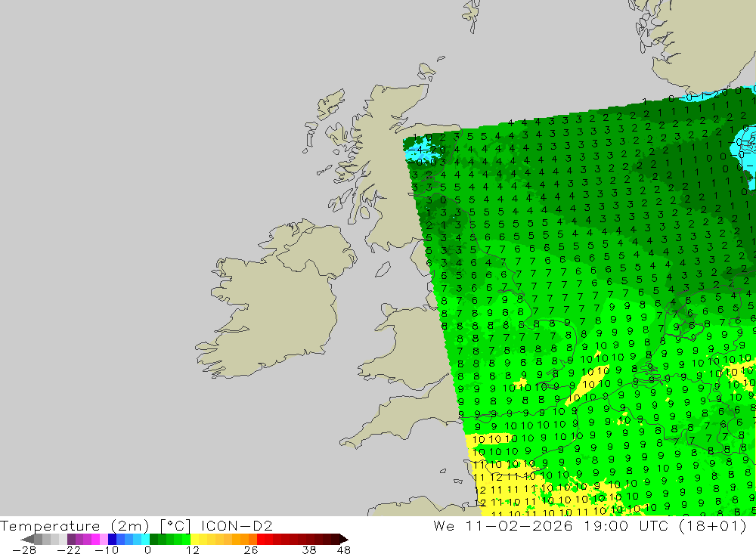Screen dimensions: 756x554
Task: Click the '[°C]' unit label
Action: (175, 525)
